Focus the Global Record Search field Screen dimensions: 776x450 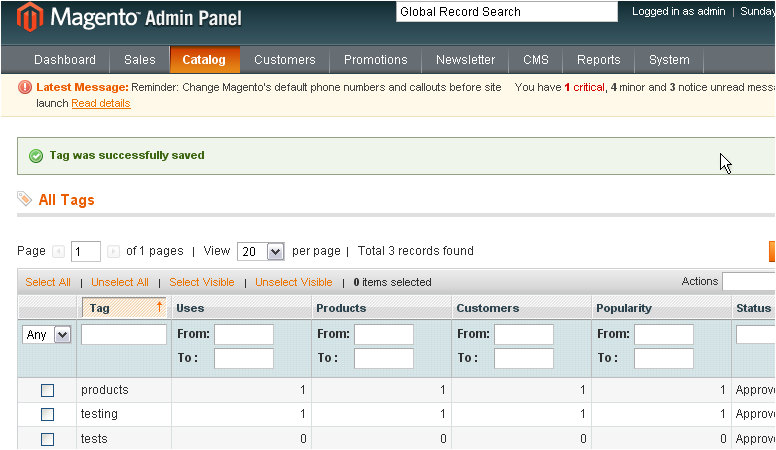507,12
